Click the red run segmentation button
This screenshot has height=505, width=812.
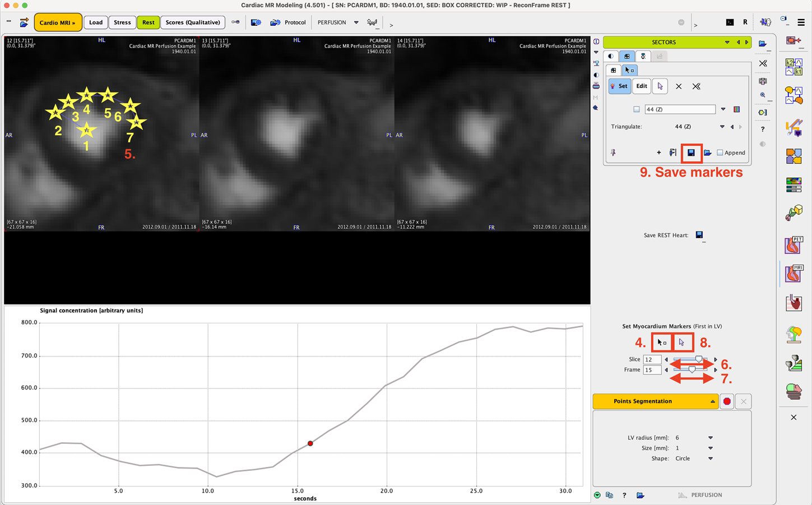727,401
